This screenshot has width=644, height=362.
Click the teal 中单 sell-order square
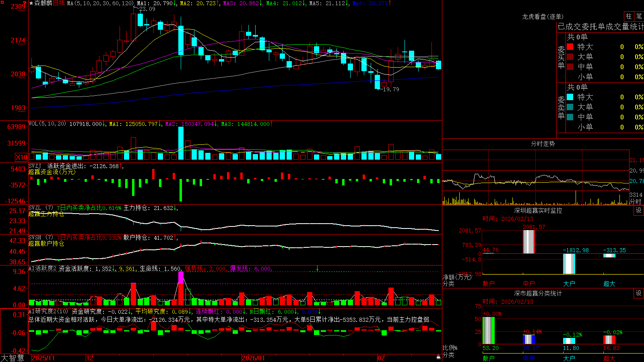pyautogui.click(x=570, y=117)
